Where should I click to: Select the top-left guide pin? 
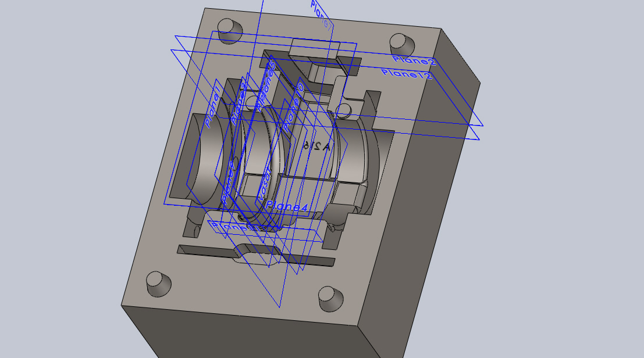coord(230,31)
